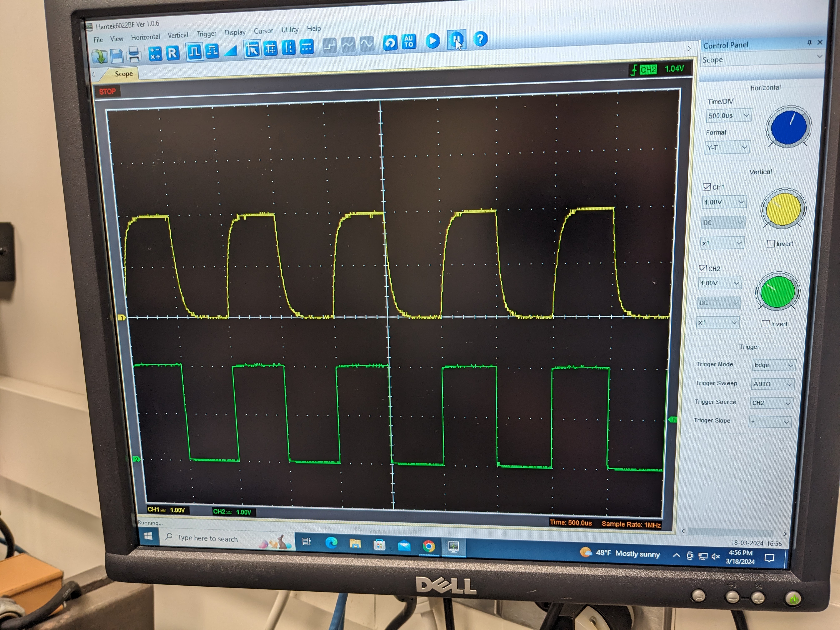Enable the CH1 Invert checkbox
The width and height of the screenshot is (840, 630).
(x=770, y=244)
